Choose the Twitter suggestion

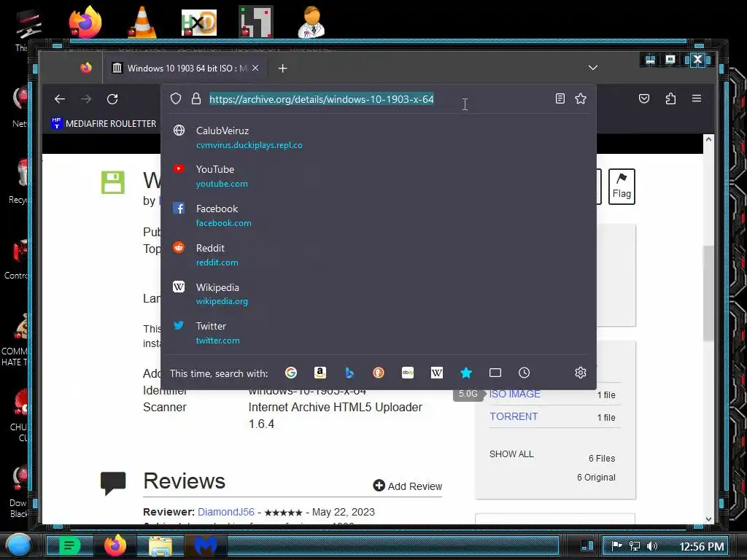tap(379, 332)
